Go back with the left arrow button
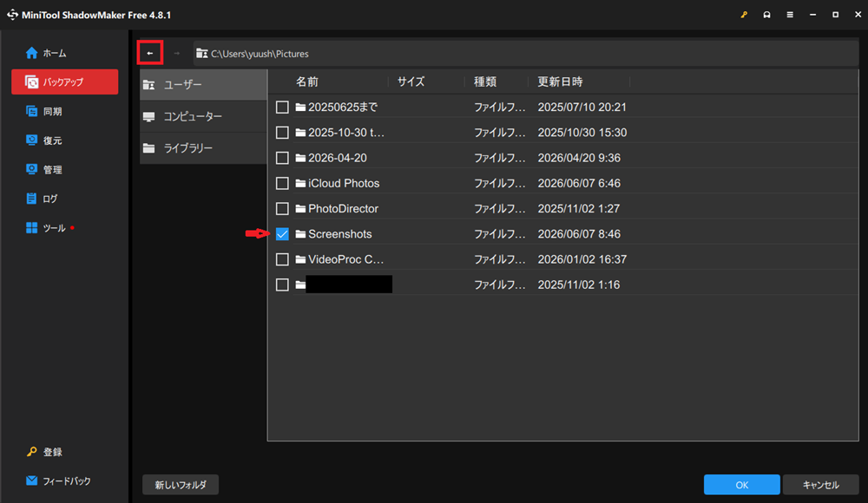 pos(150,53)
